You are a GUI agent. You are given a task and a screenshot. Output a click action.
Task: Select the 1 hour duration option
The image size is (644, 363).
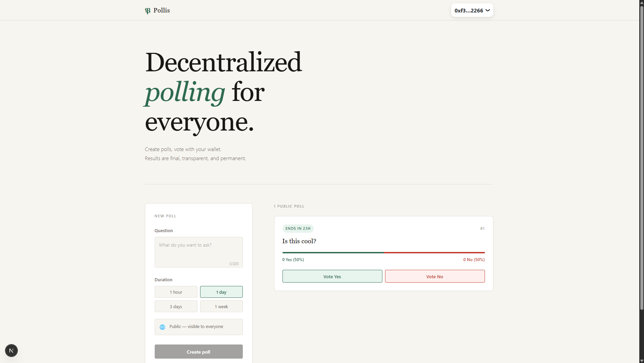(176, 292)
